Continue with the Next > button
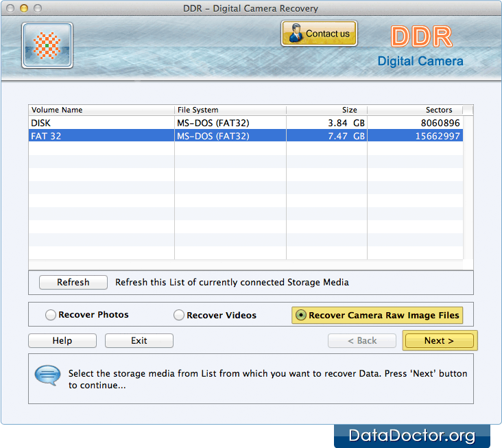The width and height of the screenshot is (502, 448). pyautogui.click(x=440, y=340)
